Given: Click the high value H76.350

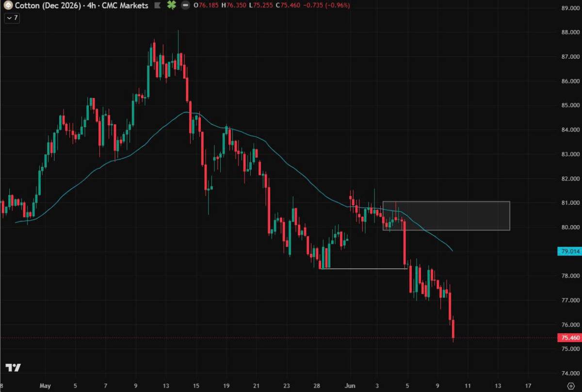Looking at the screenshot, I should point(233,5).
